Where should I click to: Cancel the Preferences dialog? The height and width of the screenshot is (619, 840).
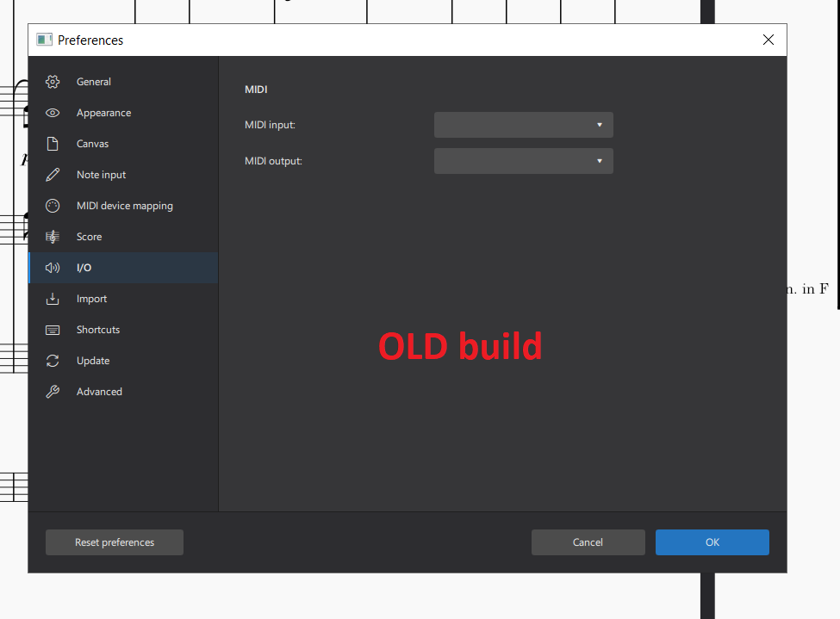588,542
